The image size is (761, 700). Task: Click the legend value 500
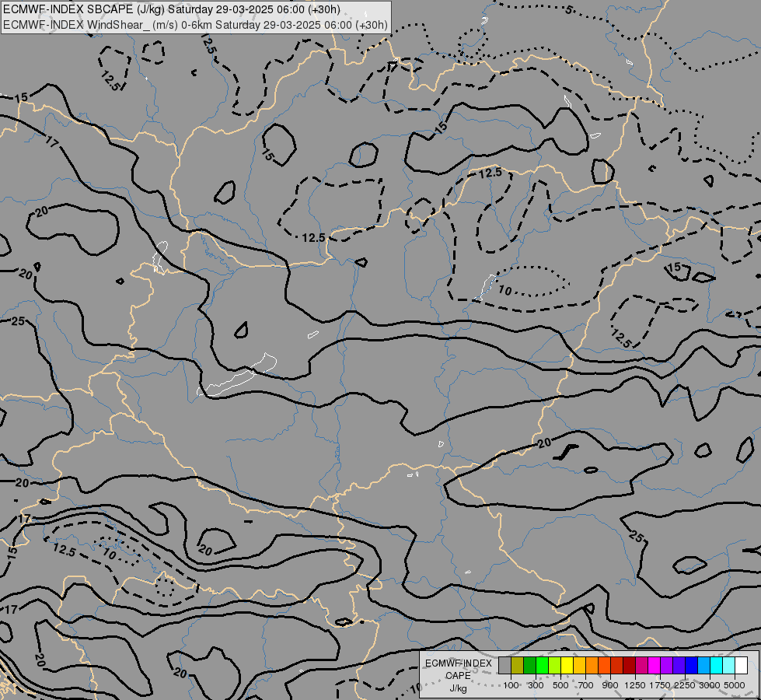(x=560, y=685)
